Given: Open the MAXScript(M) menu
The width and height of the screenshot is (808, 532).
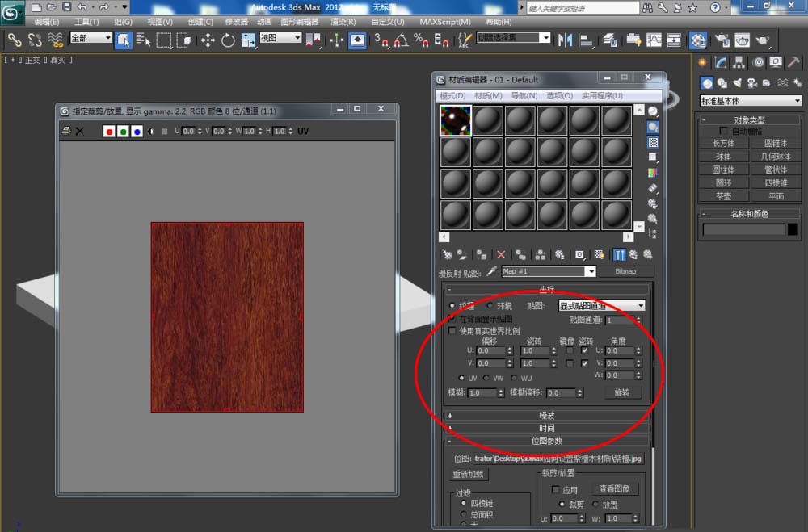Looking at the screenshot, I should (444, 22).
